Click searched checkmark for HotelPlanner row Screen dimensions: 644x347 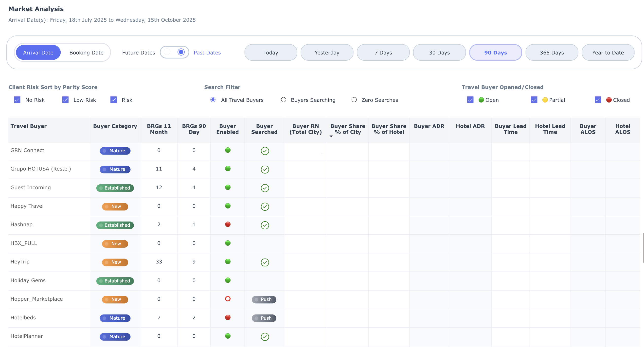265,336
